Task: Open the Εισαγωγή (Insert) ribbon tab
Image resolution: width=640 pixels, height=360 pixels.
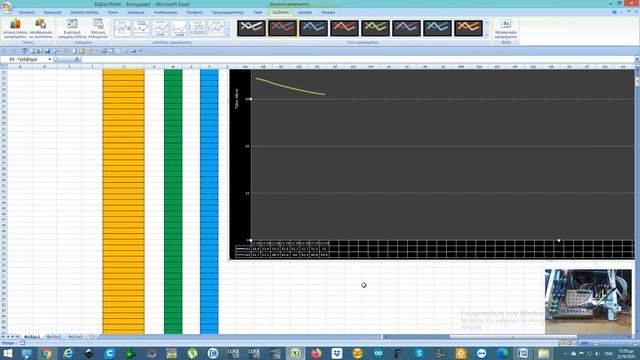Action: [52, 12]
